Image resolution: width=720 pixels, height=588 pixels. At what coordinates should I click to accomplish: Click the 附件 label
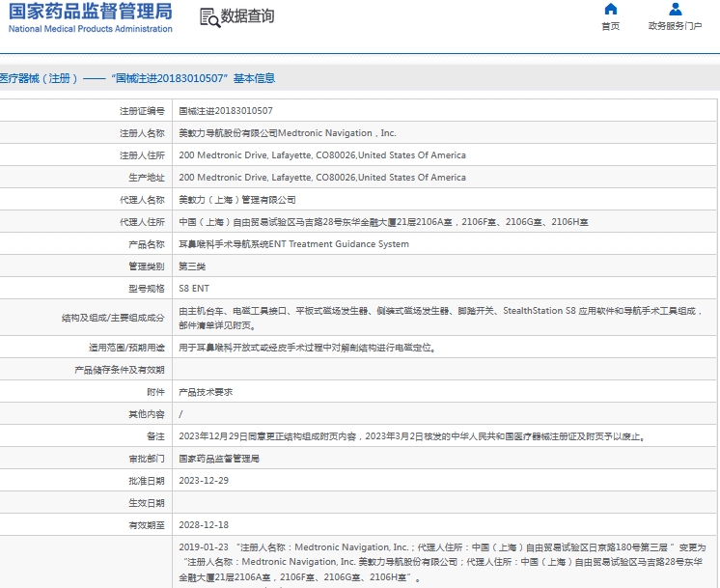point(155,392)
